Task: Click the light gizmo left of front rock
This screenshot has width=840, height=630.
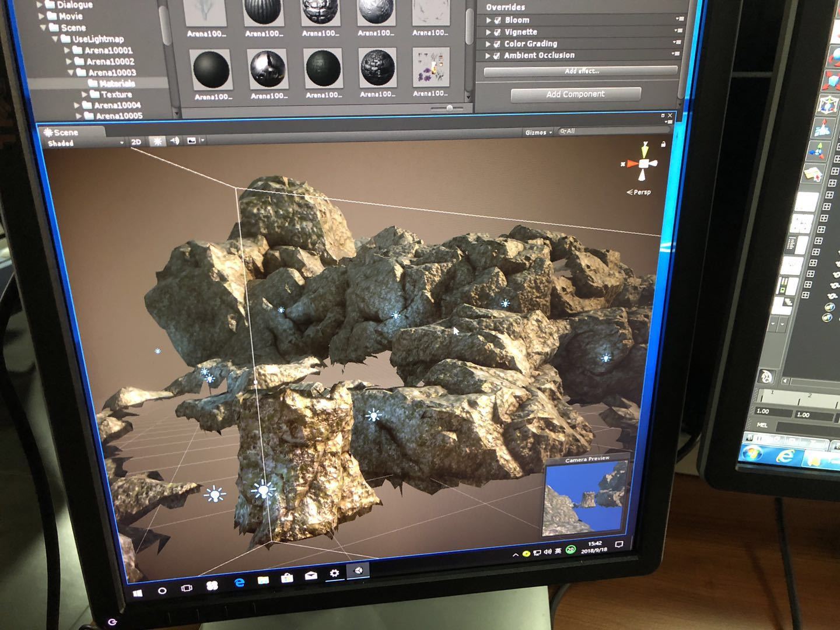Action: coord(215,495)
